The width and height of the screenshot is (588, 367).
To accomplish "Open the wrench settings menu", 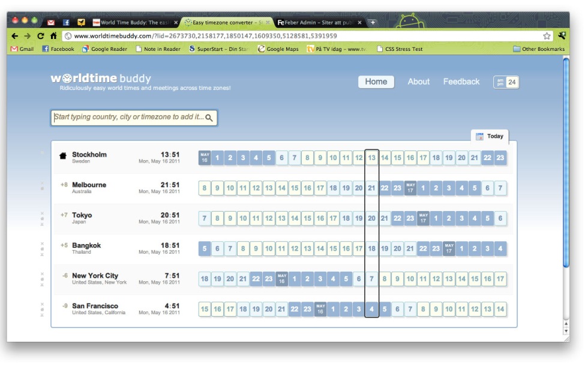I will tap(562, 36).
